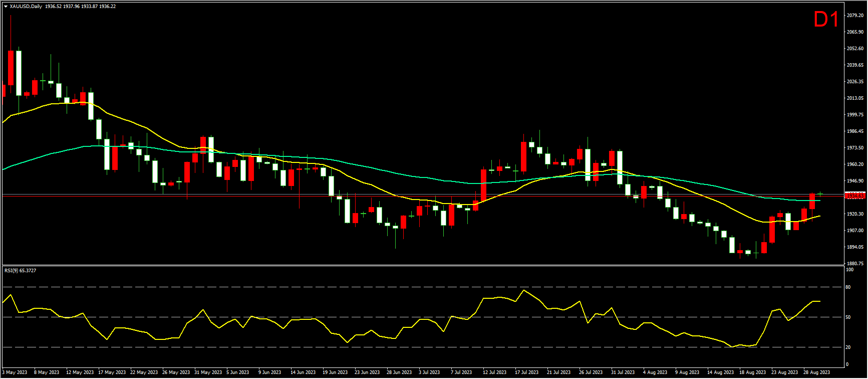Click the red D1 timeframe label

pyautogui.click(x=825, y=20)
